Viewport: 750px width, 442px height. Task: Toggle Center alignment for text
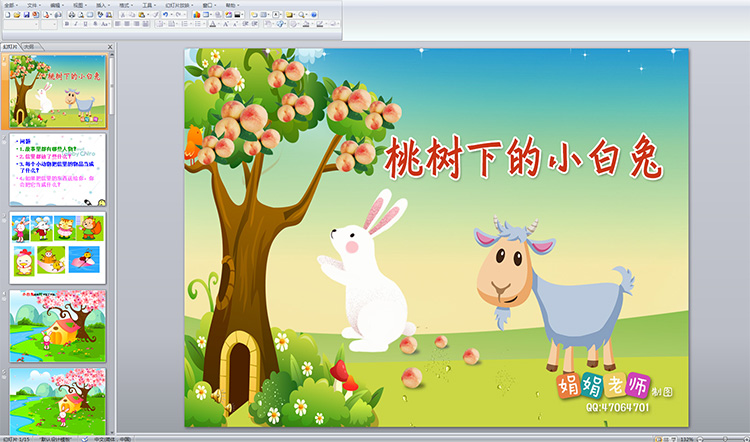click(x=127, y=24)
